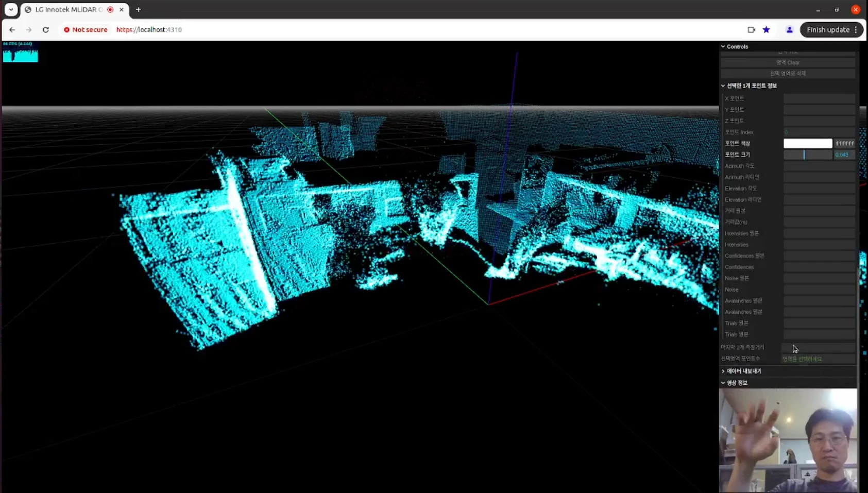
Task: Open the tab search dropdown arrow
Action: [x=11, y=9]
